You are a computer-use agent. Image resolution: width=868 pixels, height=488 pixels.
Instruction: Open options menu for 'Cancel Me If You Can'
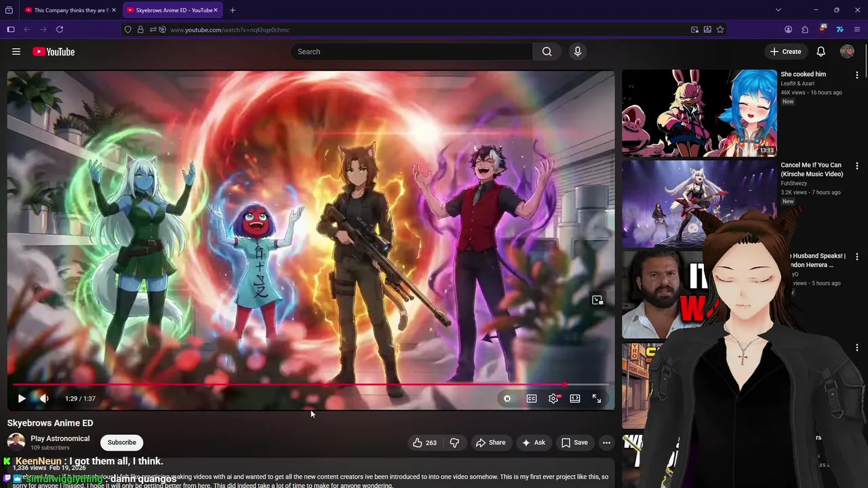(857, 166)
